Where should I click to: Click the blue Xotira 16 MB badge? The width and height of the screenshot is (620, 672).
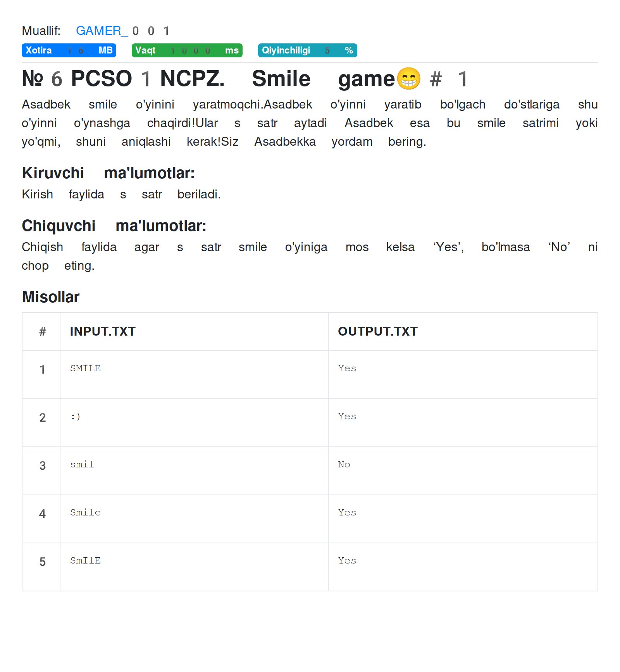coord(69,50)
